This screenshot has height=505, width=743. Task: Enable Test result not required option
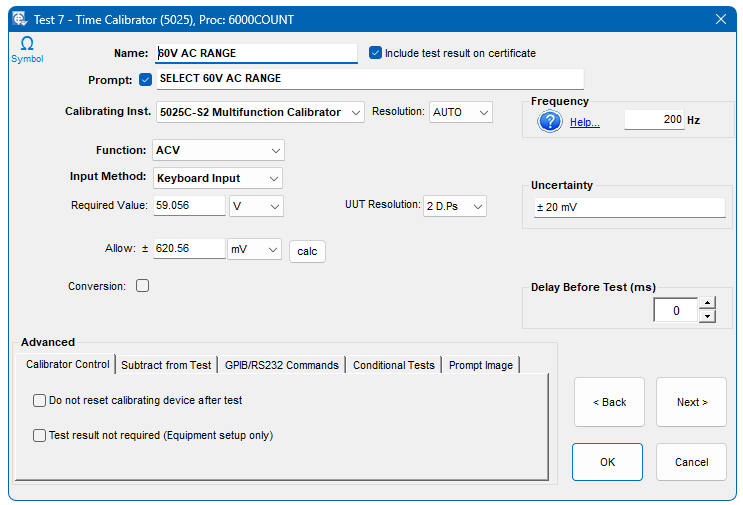pyautogui.click(x=40, y=435)
